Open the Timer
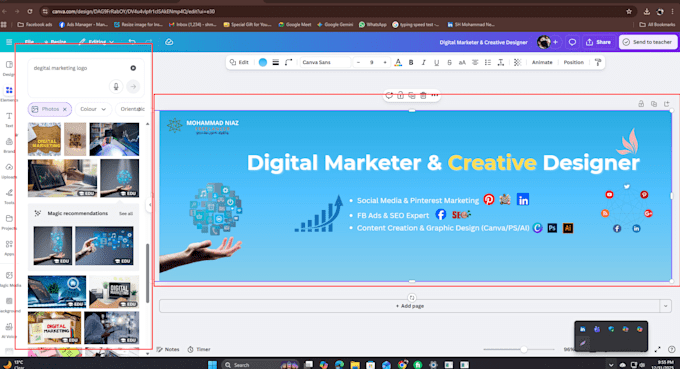The image size is (680, 369). [199, 349]
